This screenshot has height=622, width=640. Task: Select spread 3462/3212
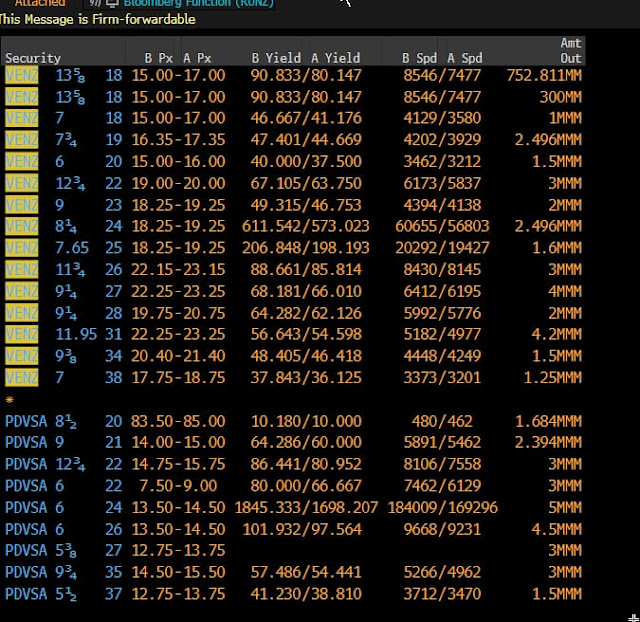[442, 161]
